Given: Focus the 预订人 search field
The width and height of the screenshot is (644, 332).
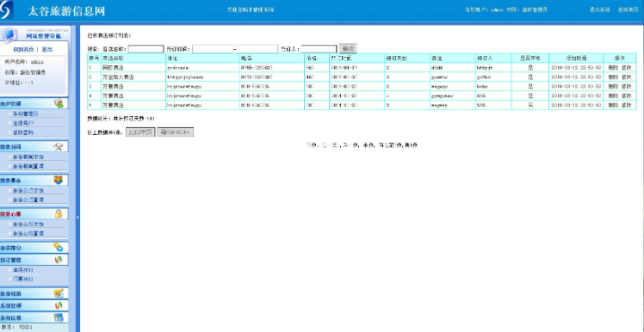Looking at the screenshot, I should coord(319,49).
